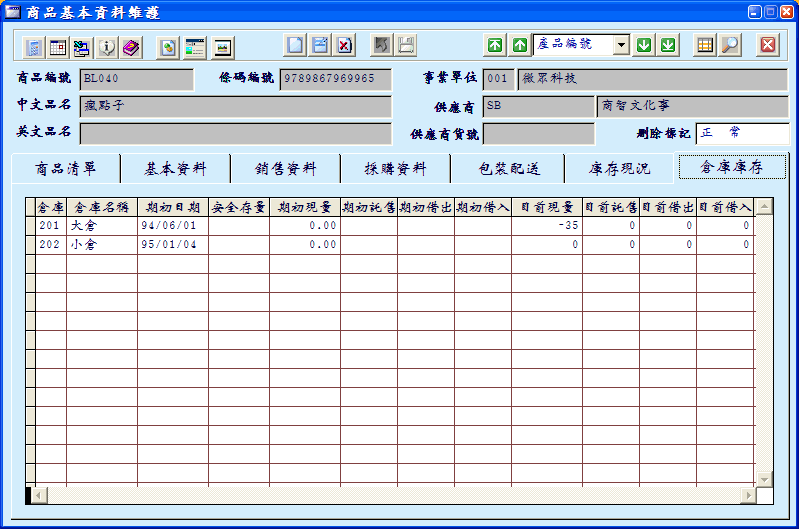
Task: Open the calendar toolbar icon
Action: tap(58, 47)
